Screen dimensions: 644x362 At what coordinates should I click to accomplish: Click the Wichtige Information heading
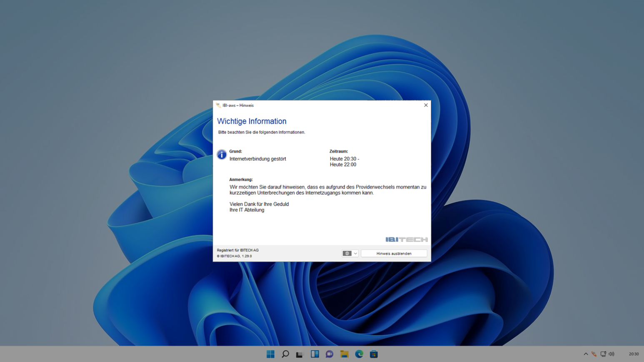click(252, 121)
